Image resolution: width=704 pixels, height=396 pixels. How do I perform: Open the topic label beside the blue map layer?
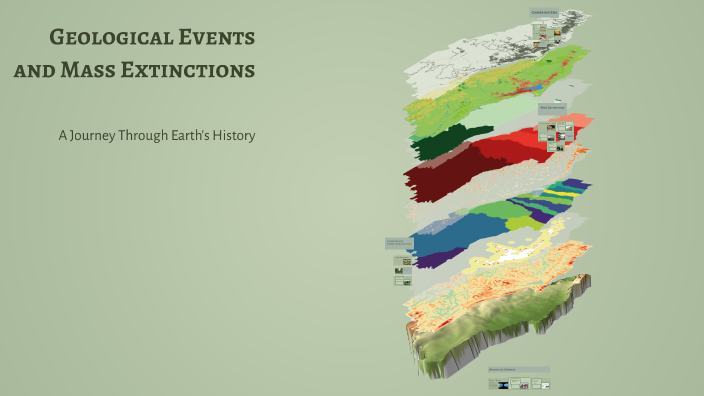399,243
